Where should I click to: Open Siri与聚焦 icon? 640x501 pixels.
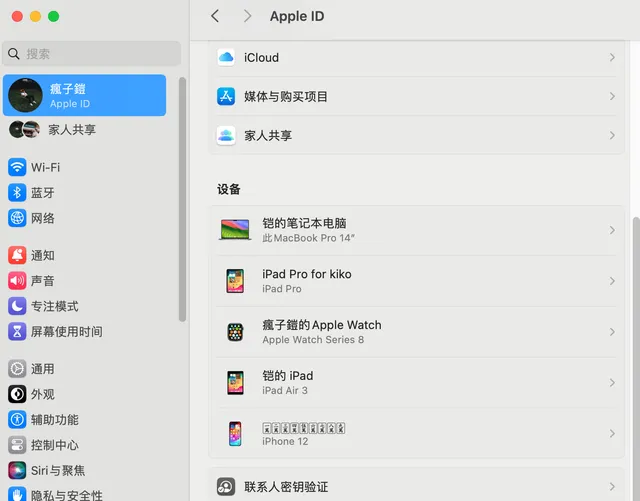[x=17, y=470]
